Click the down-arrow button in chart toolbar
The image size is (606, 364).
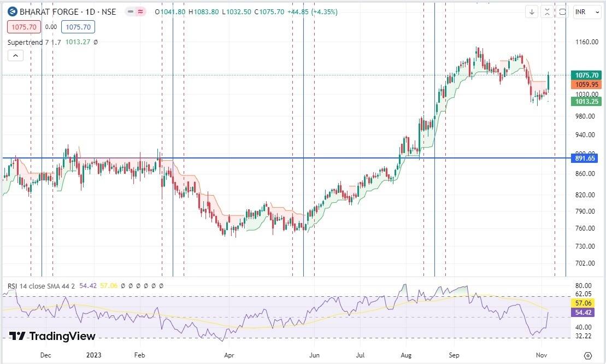(x=532, y=12)
